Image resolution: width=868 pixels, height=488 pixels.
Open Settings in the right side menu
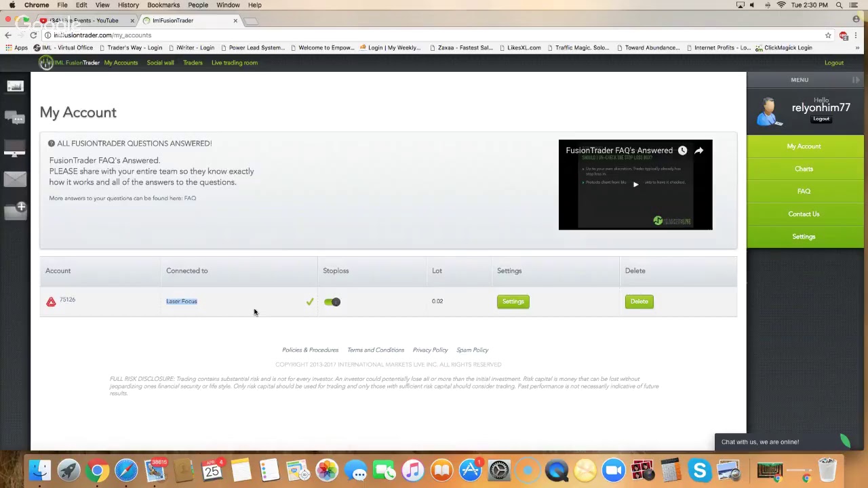point(804,237)
